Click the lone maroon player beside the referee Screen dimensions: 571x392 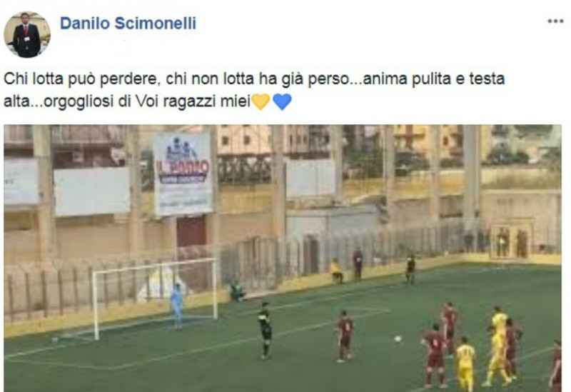tap(344, 336)
